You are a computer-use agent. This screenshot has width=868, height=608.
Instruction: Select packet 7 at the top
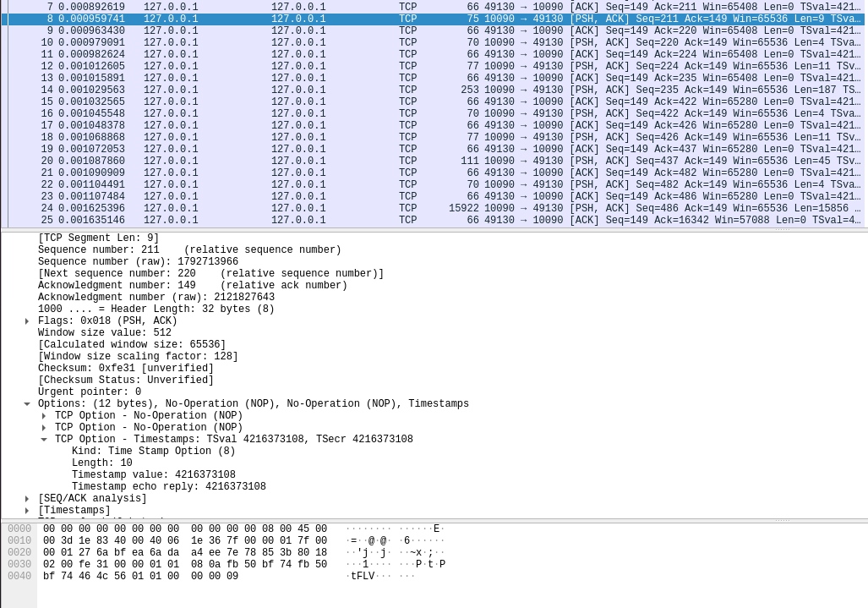[338, 8]
